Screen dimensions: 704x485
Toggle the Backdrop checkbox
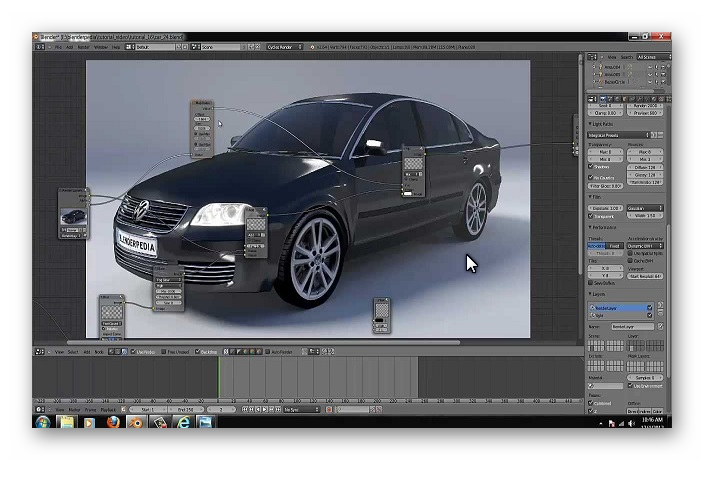198,352
